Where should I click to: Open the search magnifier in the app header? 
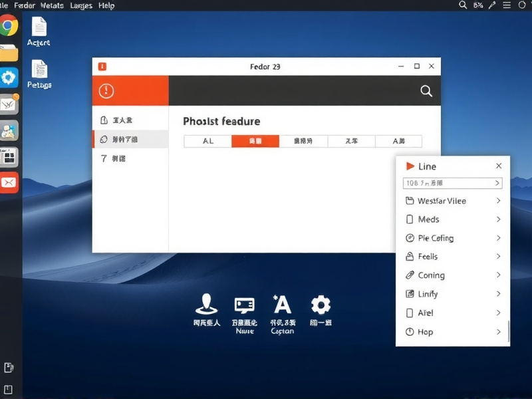[x=426, y=91]
